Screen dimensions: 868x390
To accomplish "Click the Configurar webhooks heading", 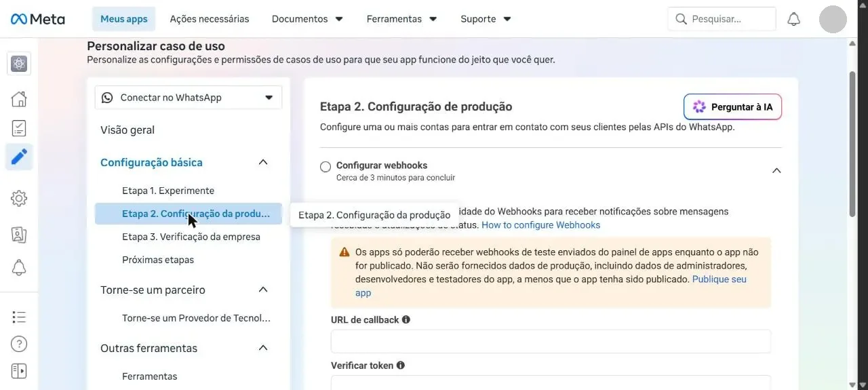I will 382,165.
